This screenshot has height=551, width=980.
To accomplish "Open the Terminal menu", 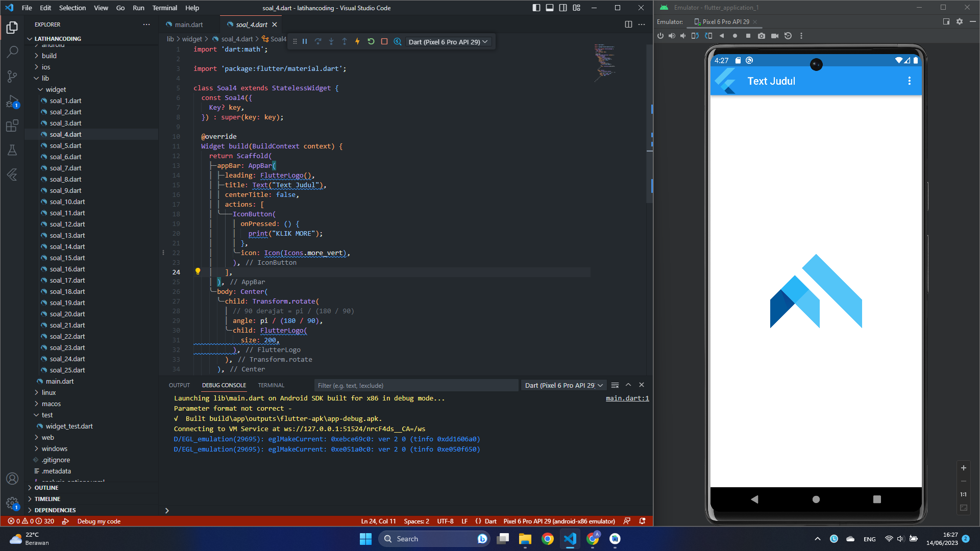I will point(164,8).
